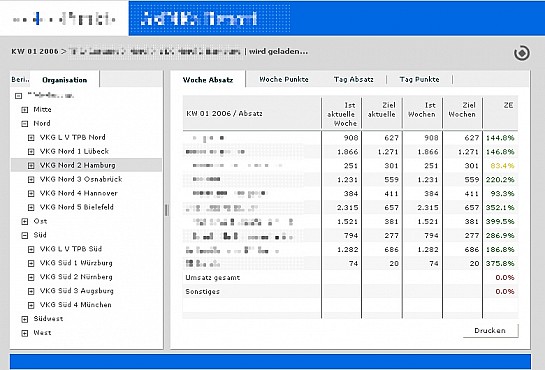Image resolution: width=545 pixels, height=370 pixels.
Task: Select VKG Nord 1 Lübeck in tree
Action: (74, 151)
